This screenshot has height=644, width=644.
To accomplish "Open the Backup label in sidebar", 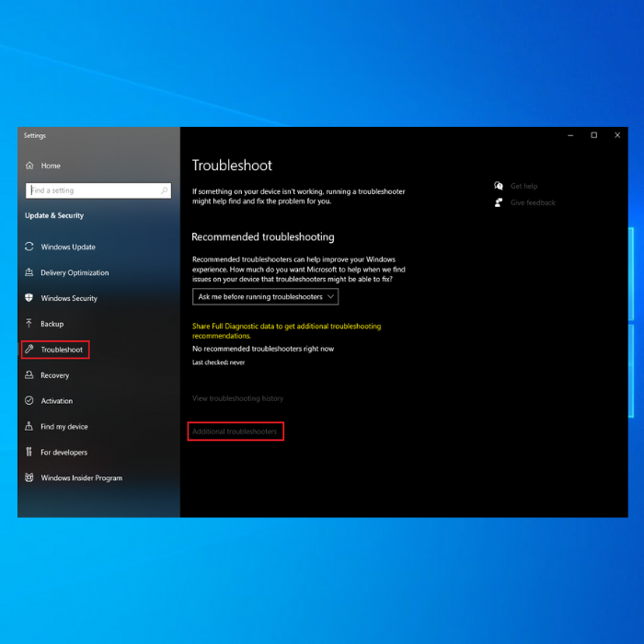I will [52, 324].
